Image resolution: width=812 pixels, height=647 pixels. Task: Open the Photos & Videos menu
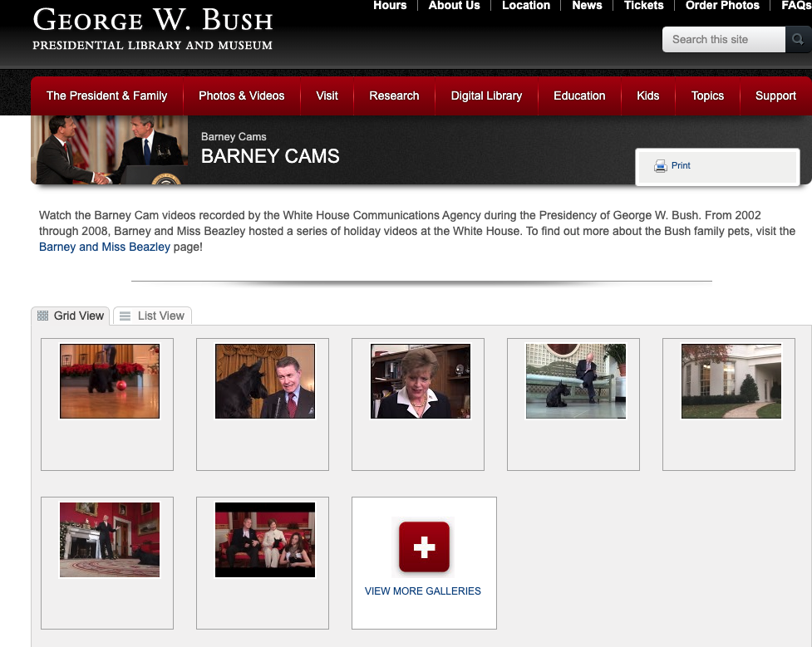point(241,96)
